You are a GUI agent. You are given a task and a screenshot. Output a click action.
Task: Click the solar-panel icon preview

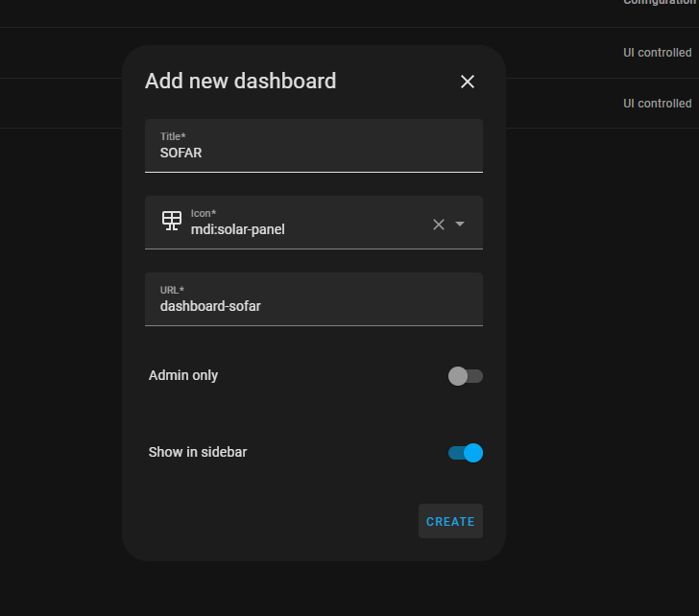172,221
